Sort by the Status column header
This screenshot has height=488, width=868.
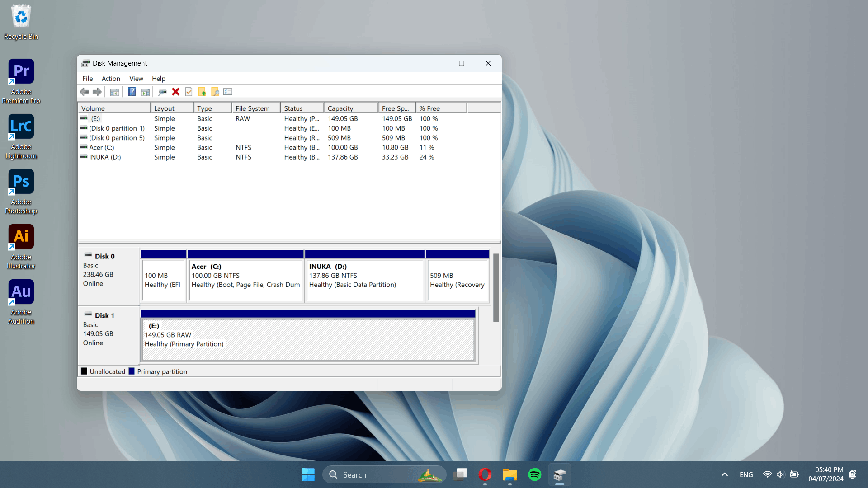click(302, 108)
